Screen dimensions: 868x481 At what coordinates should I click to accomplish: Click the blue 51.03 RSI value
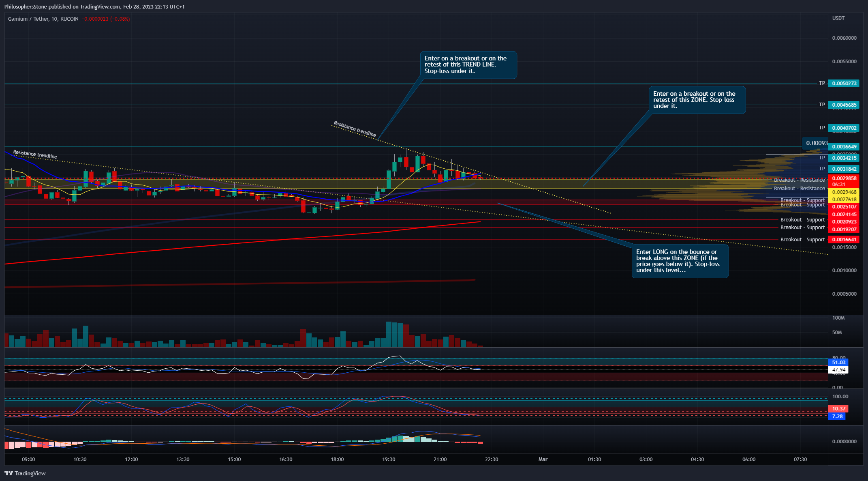[838, 363]
